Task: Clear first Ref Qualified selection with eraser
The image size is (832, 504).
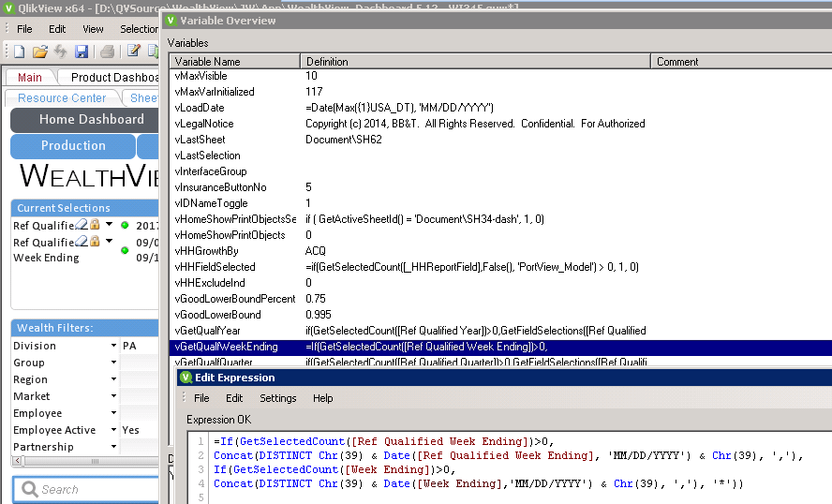Action: pyautogui.click(x=82, y=225)
